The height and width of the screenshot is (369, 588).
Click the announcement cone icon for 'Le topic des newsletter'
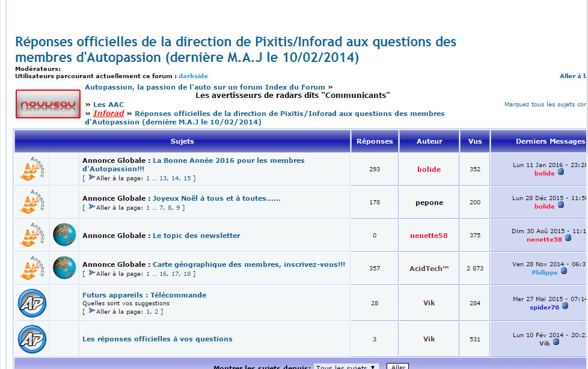(x=32, y=235)
